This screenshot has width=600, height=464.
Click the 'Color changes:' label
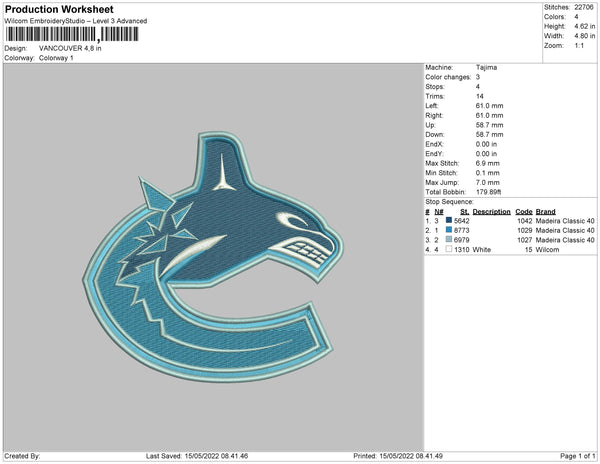click(x=448, y=77)
